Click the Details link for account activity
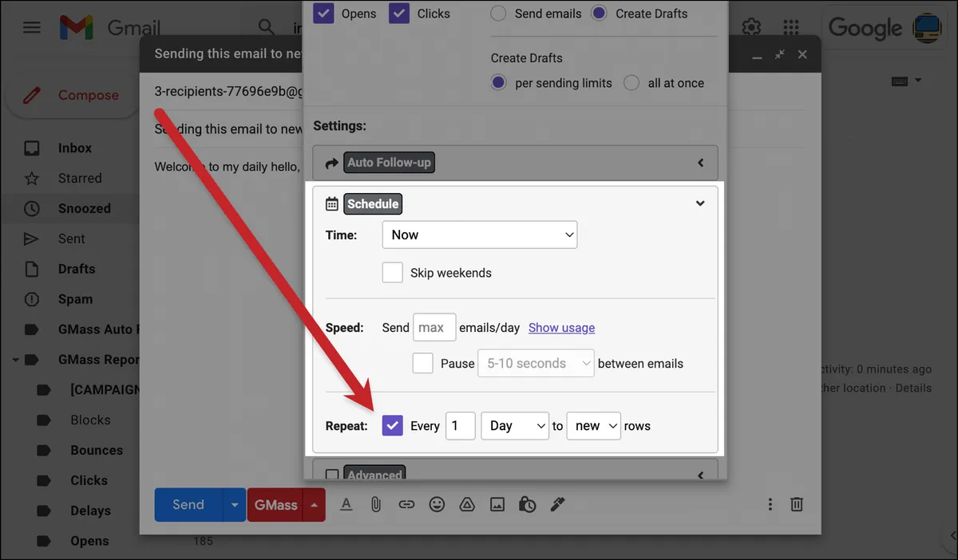958x560 pixels. coord(913,388)
